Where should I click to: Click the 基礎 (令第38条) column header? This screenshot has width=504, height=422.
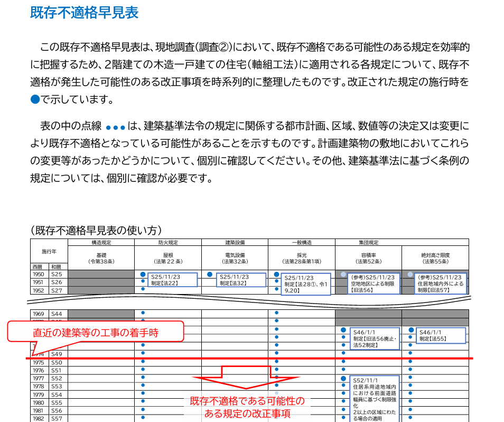click(x=101, y=258)
